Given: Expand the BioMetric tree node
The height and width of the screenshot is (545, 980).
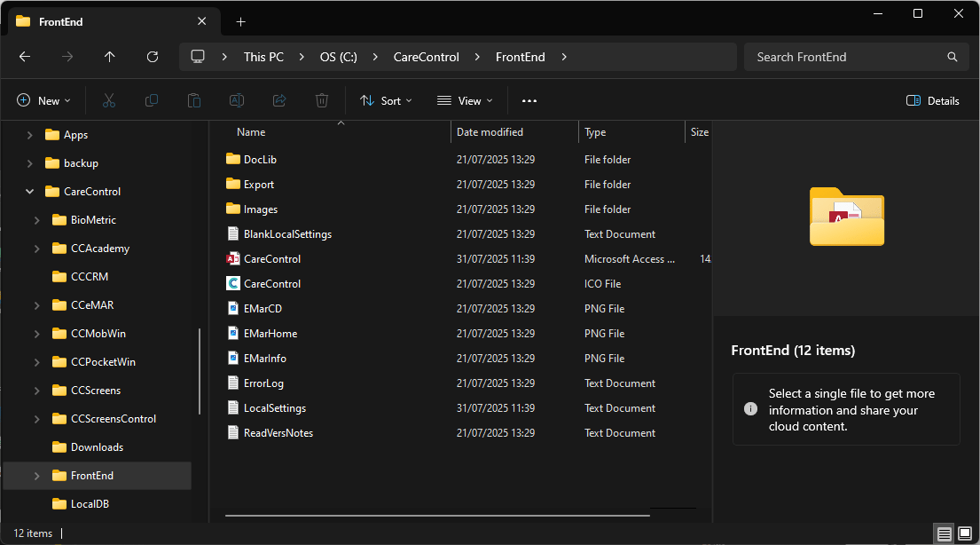Looking at the screenshot, I should 37,220.
